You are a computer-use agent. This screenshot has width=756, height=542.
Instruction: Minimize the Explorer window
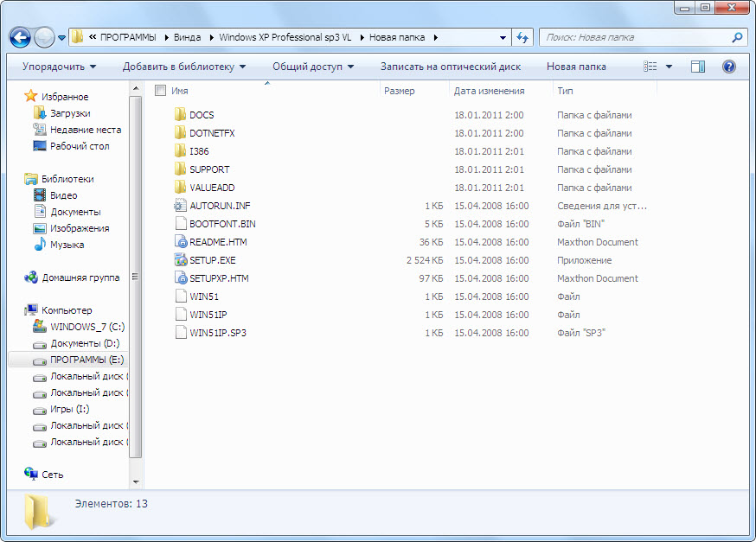(685, 8)
